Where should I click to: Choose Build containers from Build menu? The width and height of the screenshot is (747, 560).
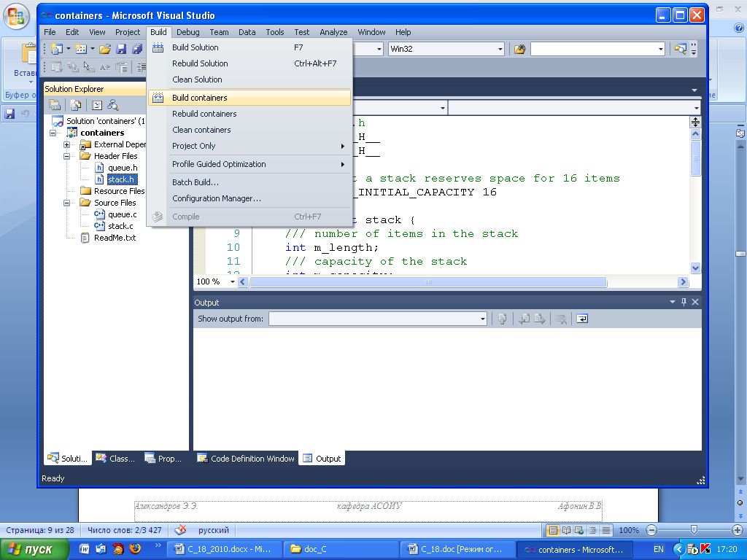click(199, 98)
